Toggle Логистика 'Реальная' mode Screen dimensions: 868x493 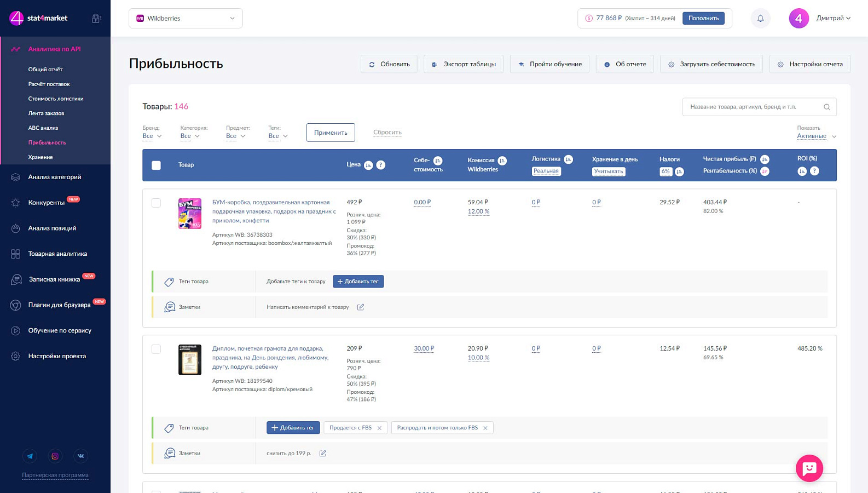tap(546, 171)
